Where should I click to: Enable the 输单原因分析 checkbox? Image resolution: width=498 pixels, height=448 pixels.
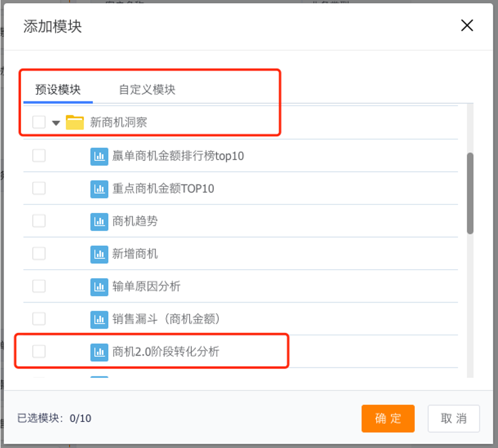[x=39, y=287]
